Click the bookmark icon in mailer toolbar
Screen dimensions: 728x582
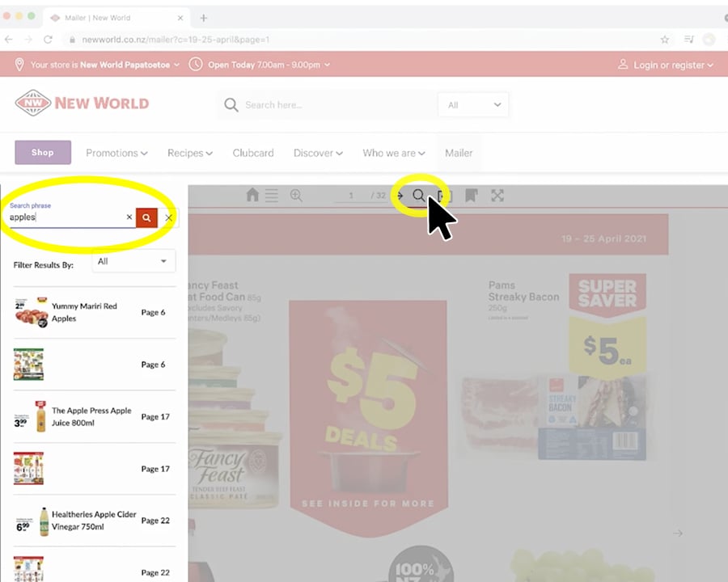click(471, 196)
